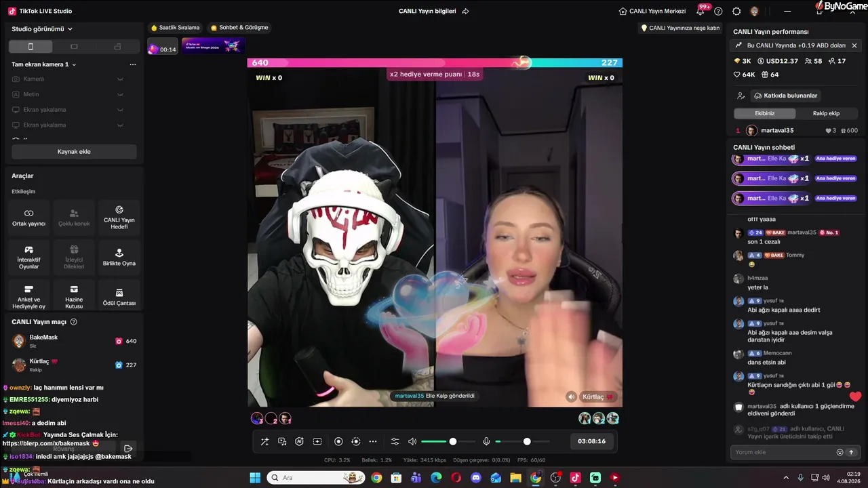Open the help question mark icon

[x=718, y=11]
